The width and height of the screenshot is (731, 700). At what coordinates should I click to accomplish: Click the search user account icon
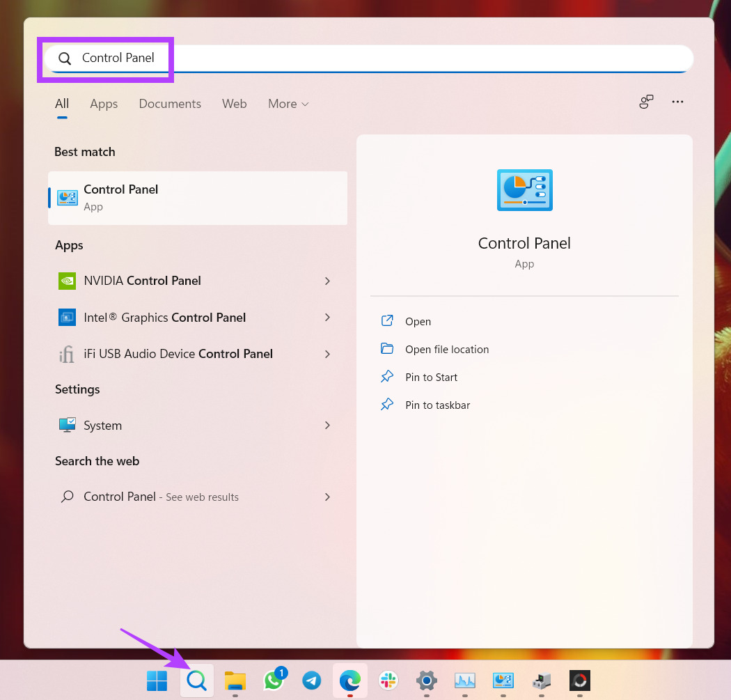[x=646, y=102]
